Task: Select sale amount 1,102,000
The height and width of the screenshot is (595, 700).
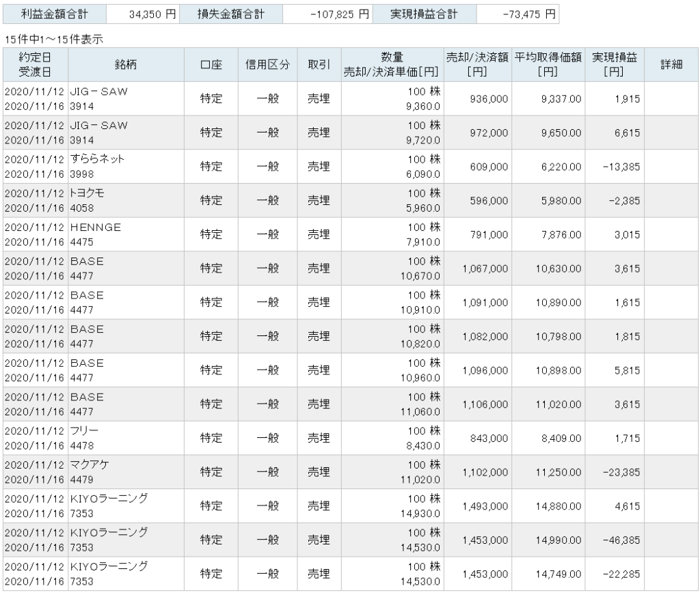Action: (485, 472)
